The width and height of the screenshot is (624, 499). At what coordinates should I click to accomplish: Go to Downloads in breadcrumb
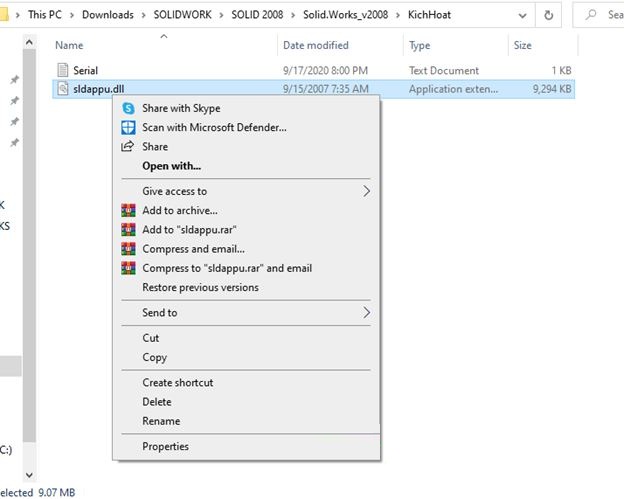pos(107,15)
